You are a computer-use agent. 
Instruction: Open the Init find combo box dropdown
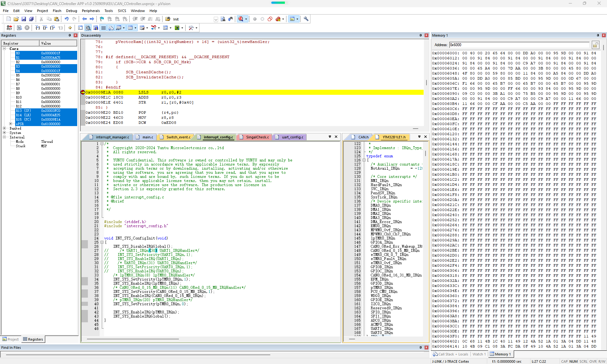(x=216, y=19)
